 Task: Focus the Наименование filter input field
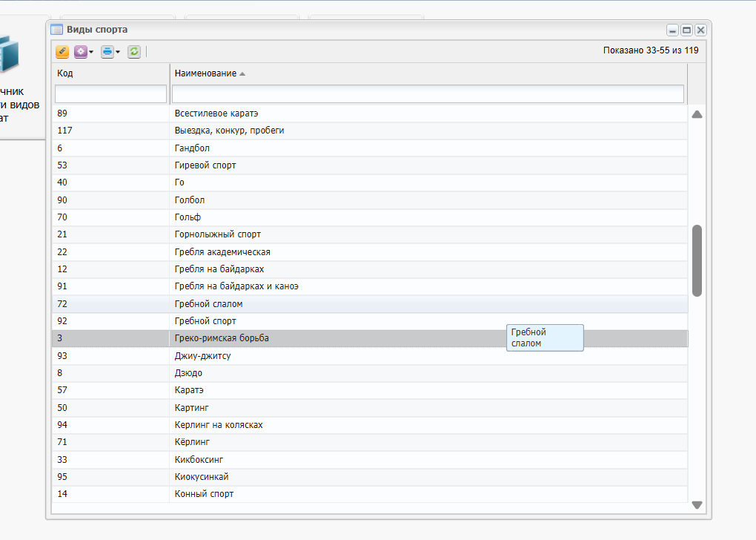pos(428,93)
